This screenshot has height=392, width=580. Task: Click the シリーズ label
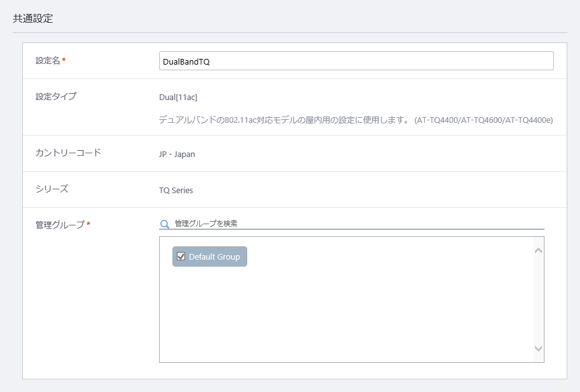coord(52,189)
